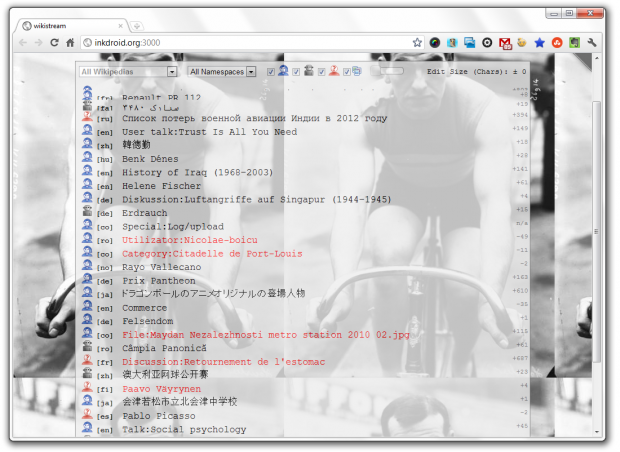Screen dimensions: 620x452
Task: Click the user icon beside Helene Fischer
Action: tap(87, 184)
